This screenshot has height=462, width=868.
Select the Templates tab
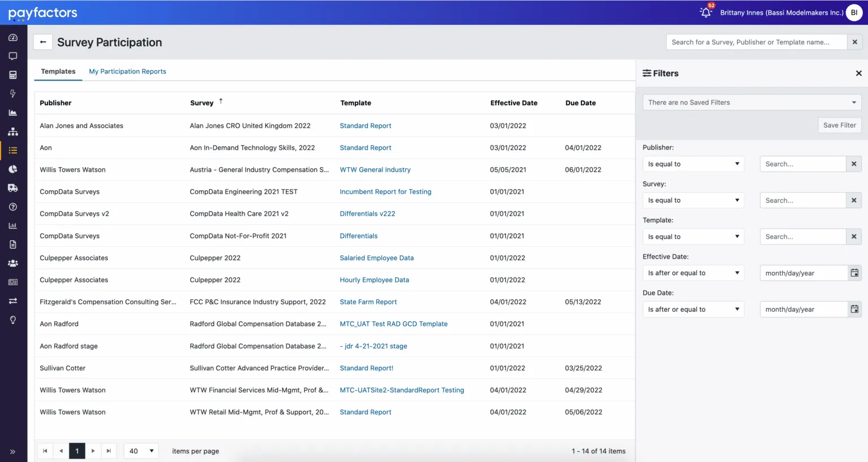pyautogui.click(x=58, y=72)
